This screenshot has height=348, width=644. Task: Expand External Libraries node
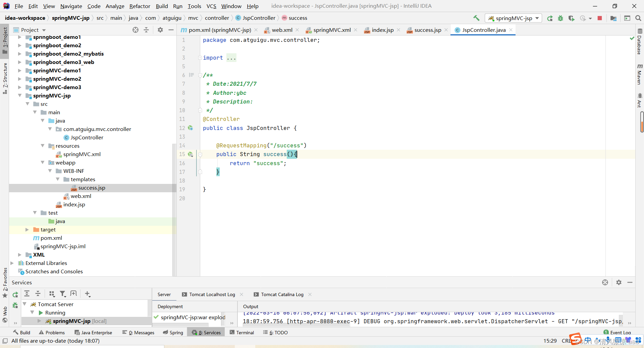[x=12, y=263]
